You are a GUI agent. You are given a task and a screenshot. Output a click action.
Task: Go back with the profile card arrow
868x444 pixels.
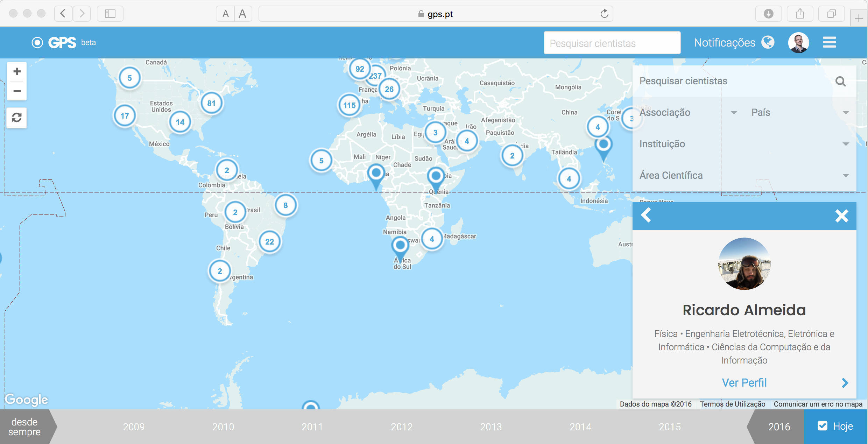(x=646, y=215)
